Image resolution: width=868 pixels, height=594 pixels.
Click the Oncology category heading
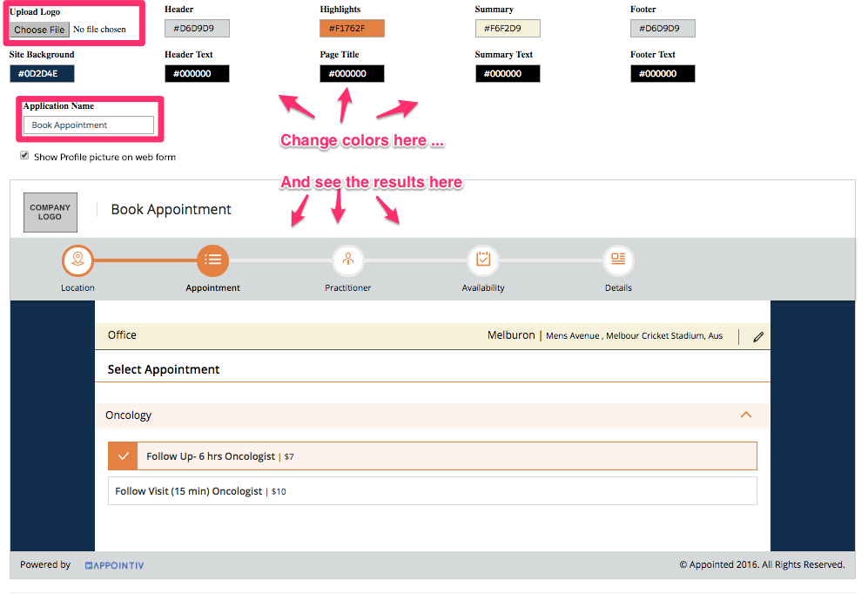[129, 415]
